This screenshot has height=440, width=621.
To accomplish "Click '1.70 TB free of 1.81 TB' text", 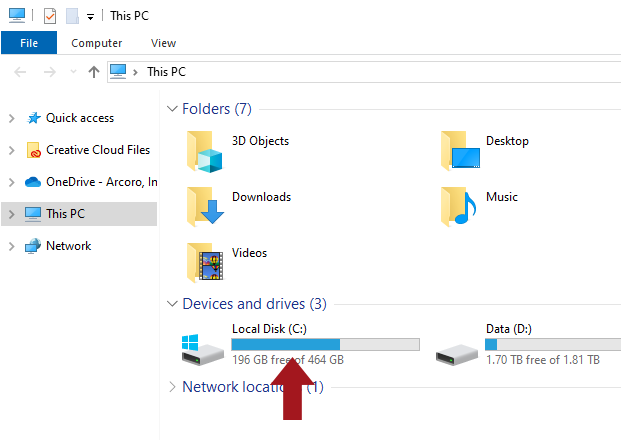I will click(x=543, y=360).
